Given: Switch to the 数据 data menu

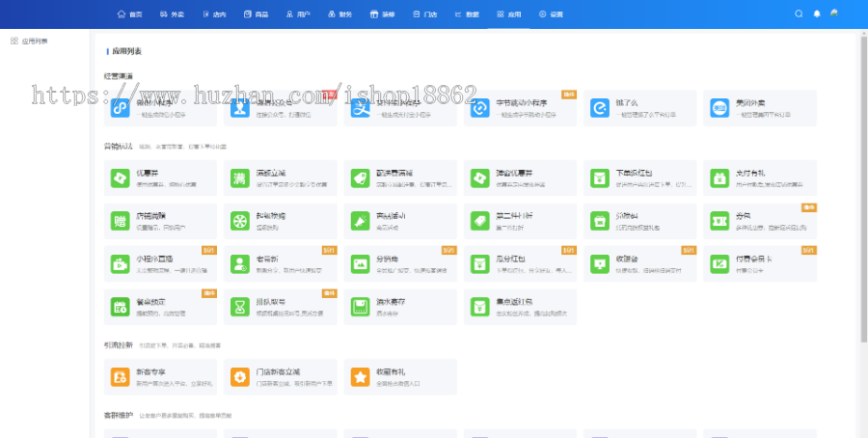Looking at the screenshot, I should (467, 14).
